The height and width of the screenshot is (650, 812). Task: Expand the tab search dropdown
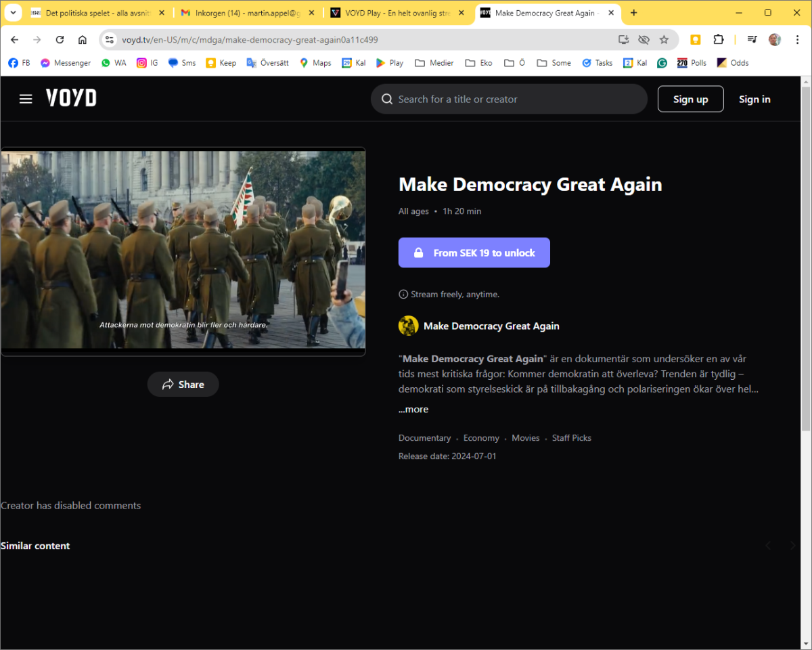(x=13, y=13)
